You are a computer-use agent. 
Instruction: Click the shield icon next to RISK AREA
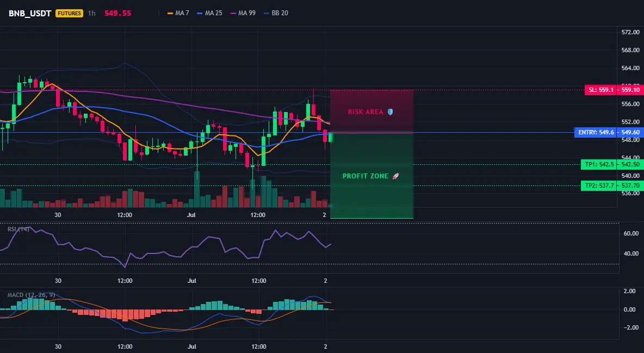point(390,112)
